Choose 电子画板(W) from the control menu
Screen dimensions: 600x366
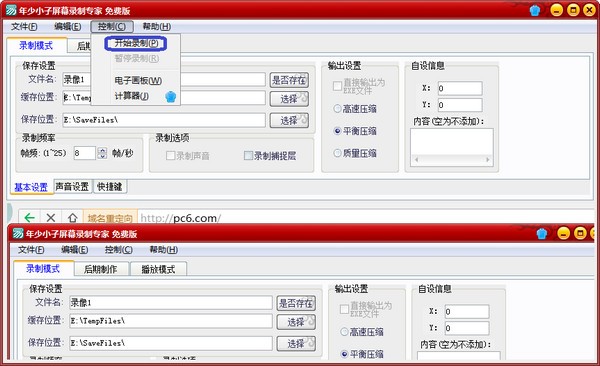tap(138, 80)
